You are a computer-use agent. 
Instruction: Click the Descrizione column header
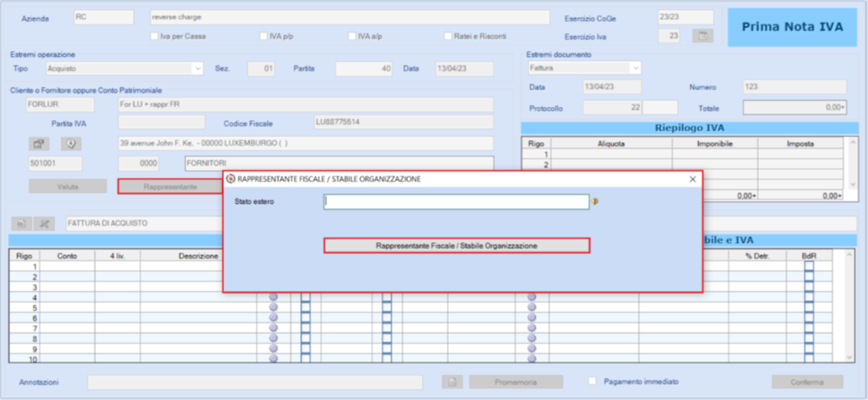pos(199,255)
